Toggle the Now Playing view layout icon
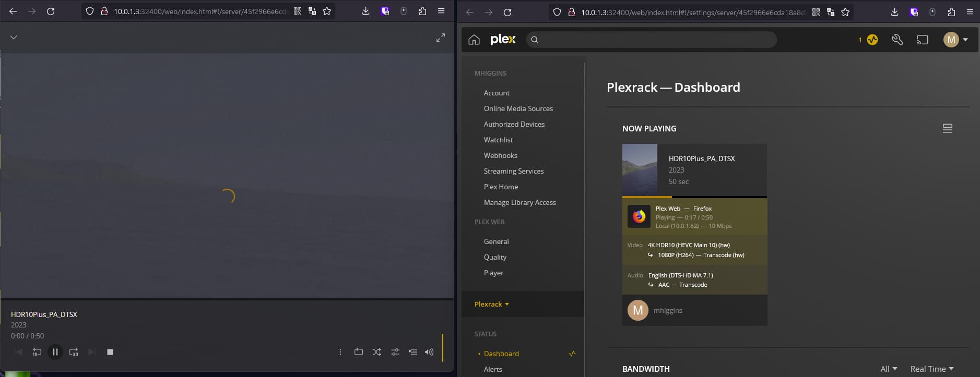 tap(948, 128)
